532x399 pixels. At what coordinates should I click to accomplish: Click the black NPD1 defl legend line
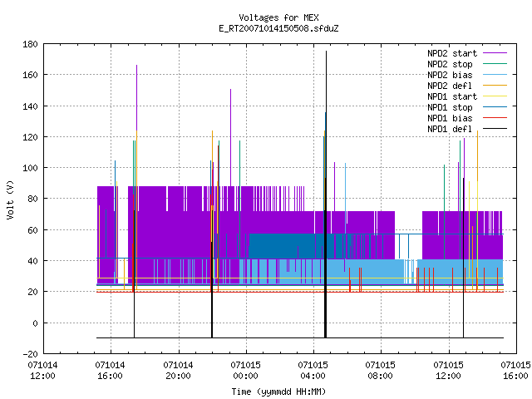click(x=495, y=129)
